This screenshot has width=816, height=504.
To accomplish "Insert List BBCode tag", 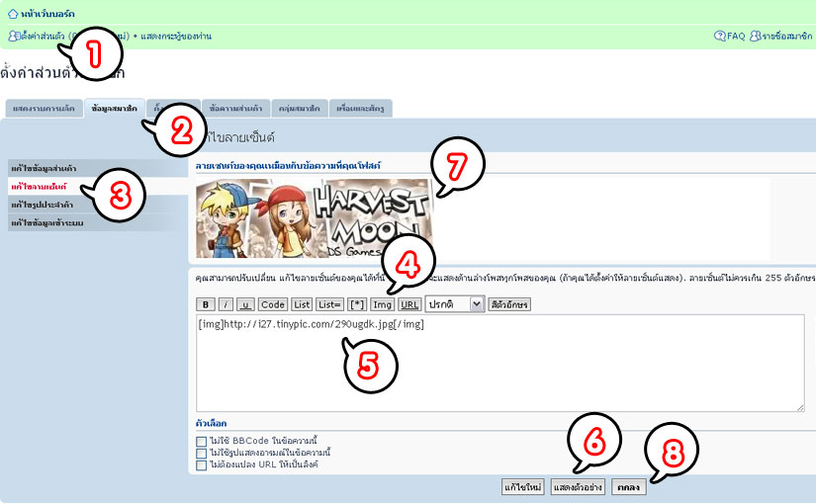I will 302,304.
